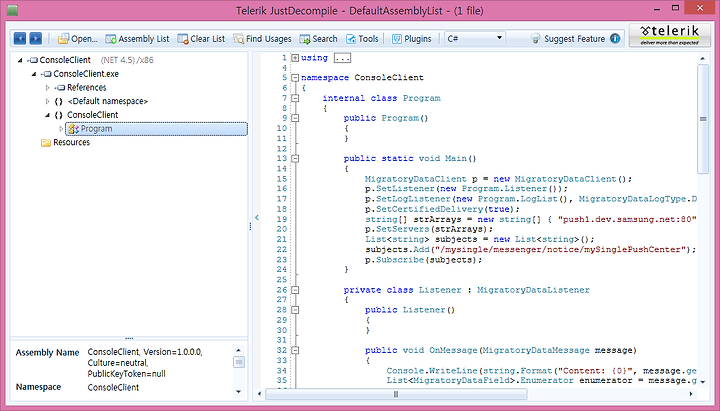Open the Tools menu

pyautogui.click(x=362, y=39)
